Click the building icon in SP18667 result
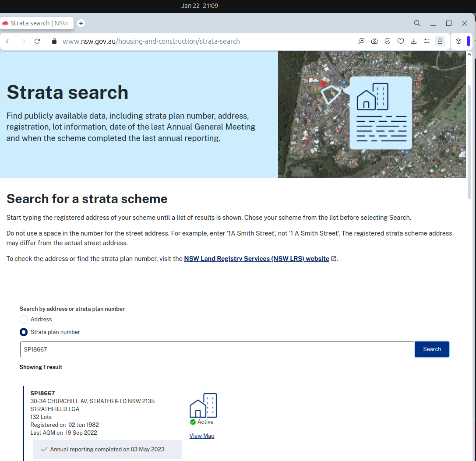476x461 pixels. [x=203, y=405]
